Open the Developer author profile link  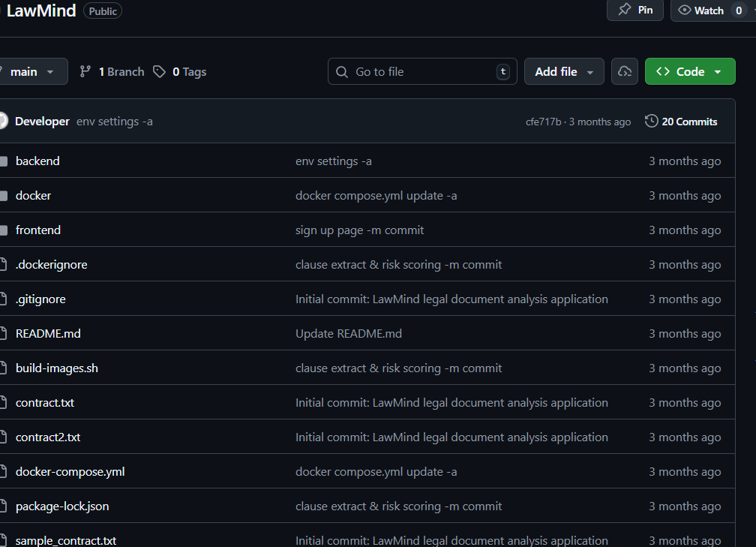tap(42, 121)
